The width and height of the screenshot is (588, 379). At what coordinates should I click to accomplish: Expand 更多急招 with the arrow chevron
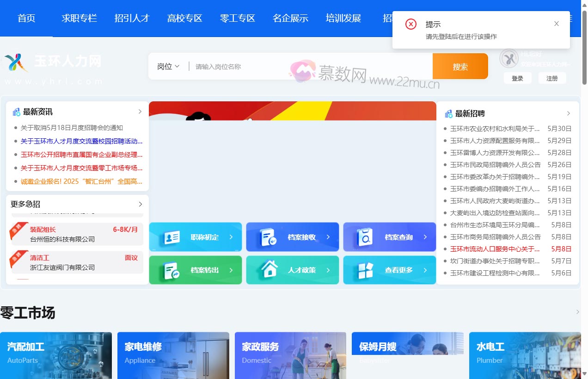coord(140,204)
